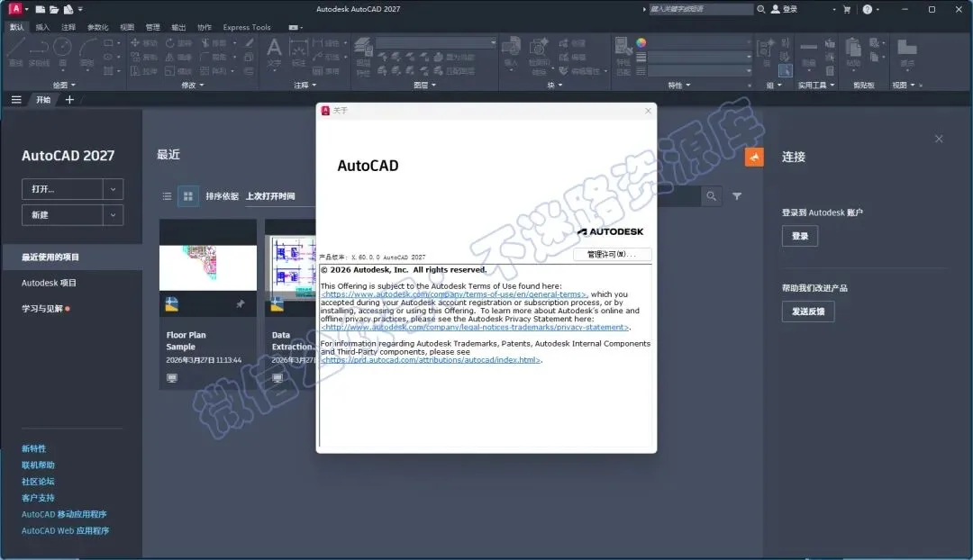
Task: Click the 管理许可 button in About dialog
Action: [612, 254]
